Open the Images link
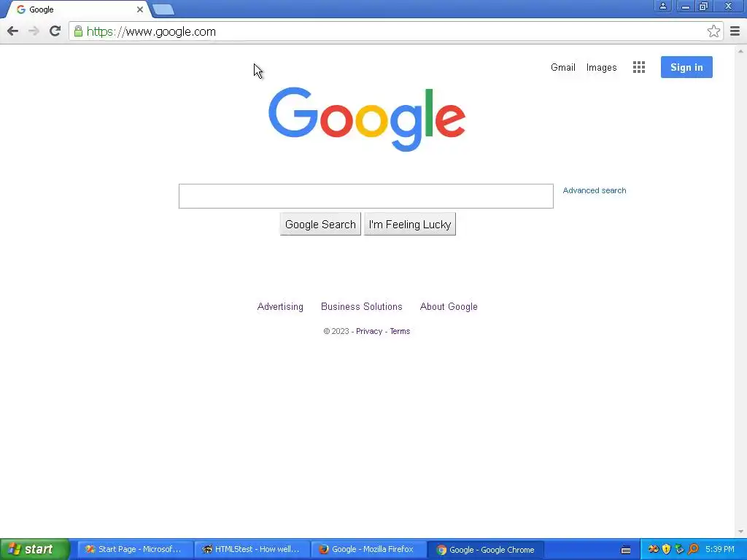The height and width of the screenshot is (560, 747). pyautogui.click(x=601, y=68)
